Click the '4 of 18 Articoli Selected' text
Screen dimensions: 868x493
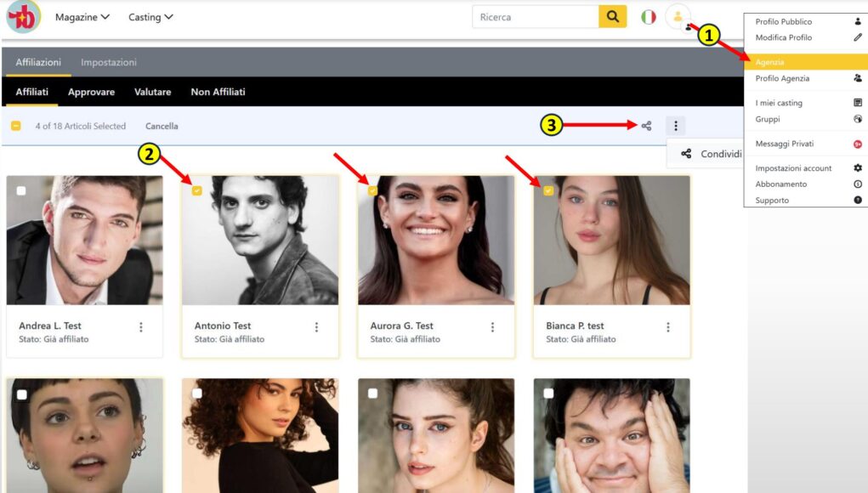[x=81, y=126]
